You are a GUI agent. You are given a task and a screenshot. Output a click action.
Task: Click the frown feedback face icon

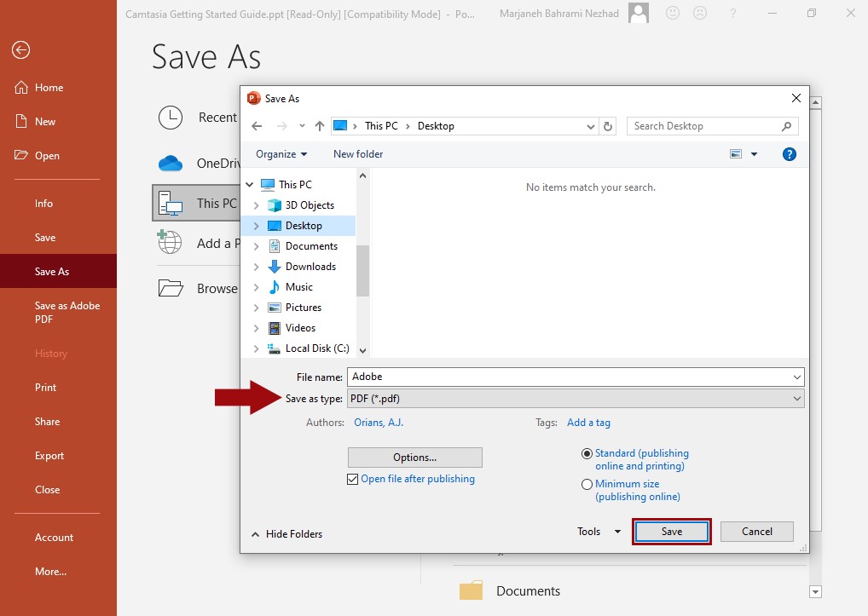(x=700, y=13)
